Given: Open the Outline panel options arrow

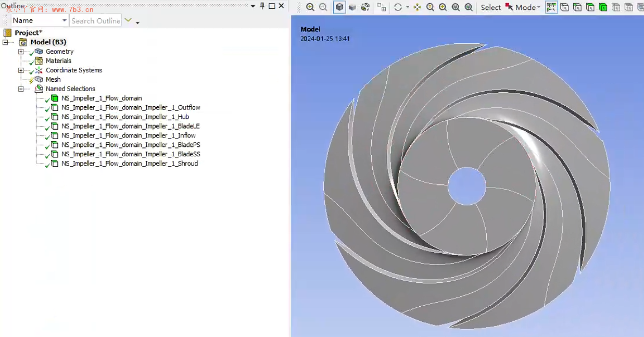Looking at the screenshot, I should [x=253, y=6].
